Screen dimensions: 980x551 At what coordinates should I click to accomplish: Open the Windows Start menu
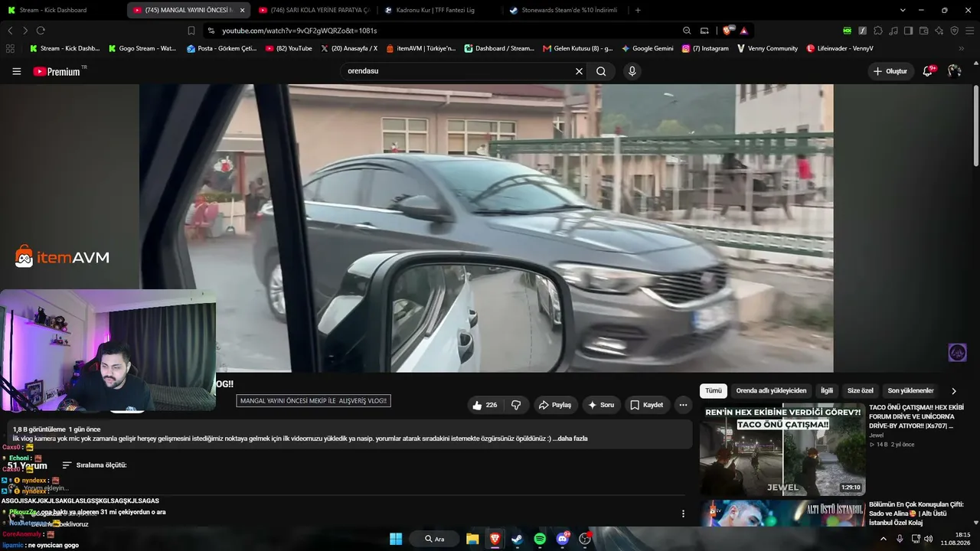(x=396, y=539)
